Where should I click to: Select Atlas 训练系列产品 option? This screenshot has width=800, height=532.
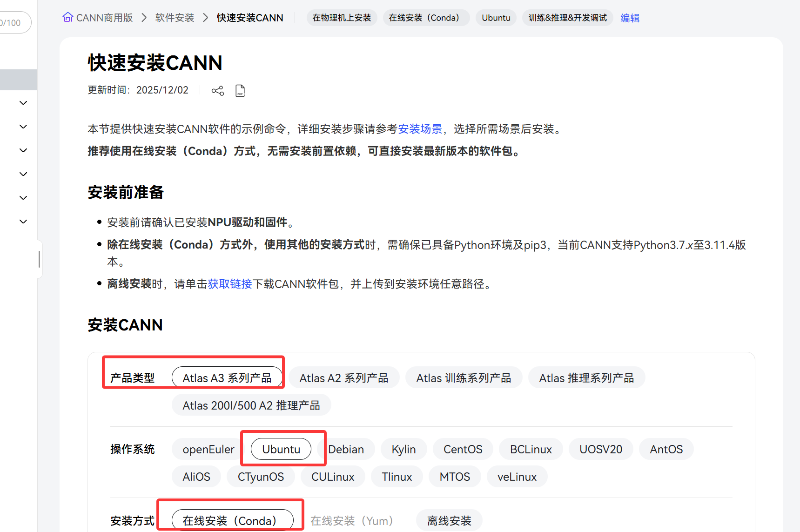464,378
